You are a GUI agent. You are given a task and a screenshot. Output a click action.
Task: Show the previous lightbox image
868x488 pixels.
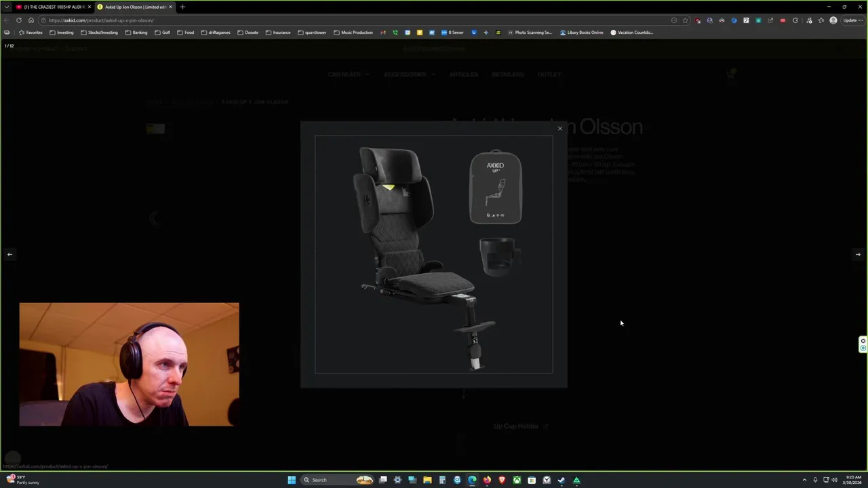[9, 255]
